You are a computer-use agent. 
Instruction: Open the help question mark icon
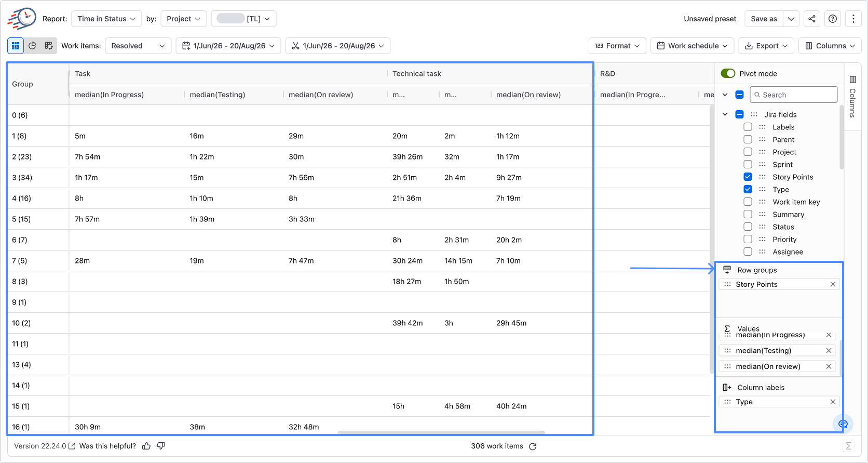click(x=833, y=19)
